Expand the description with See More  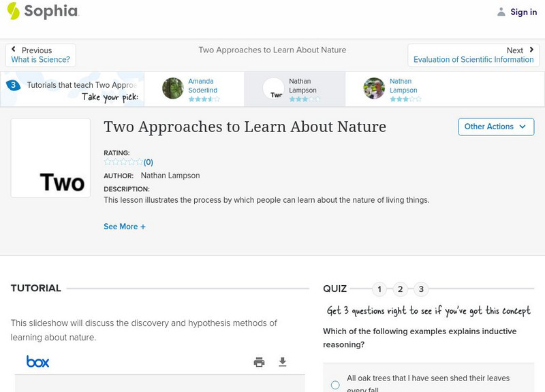[x=125, y=226]
